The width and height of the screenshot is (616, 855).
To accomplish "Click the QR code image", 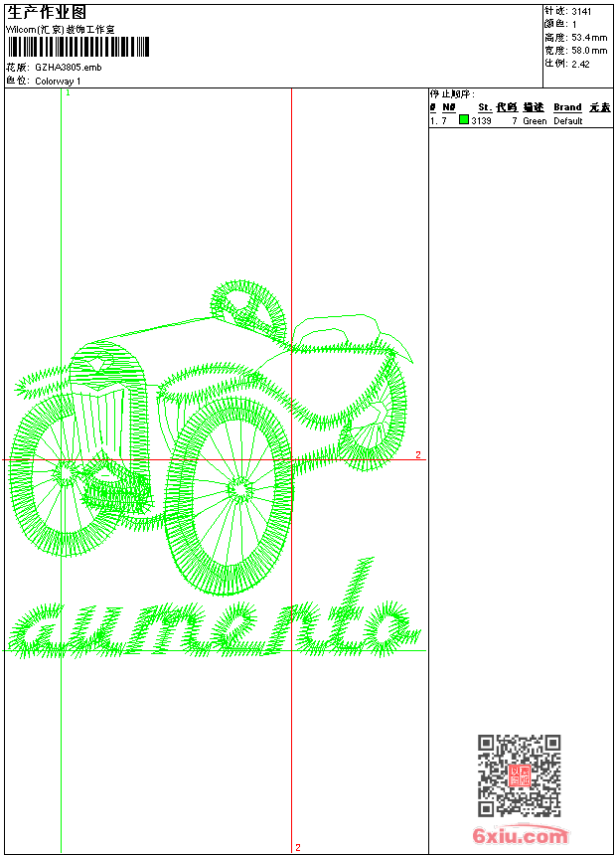I will 519,775.
